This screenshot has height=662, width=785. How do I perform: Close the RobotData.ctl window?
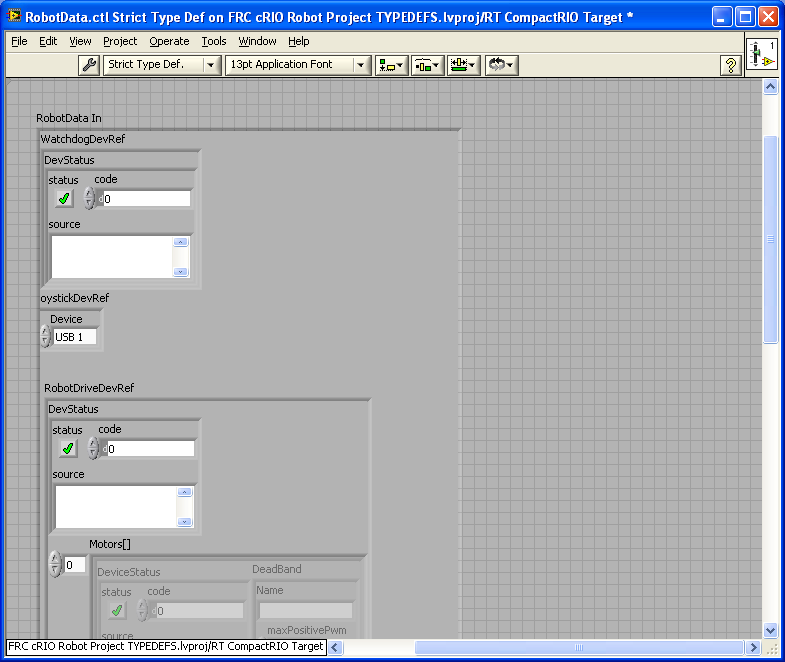(x=768, y=17)
